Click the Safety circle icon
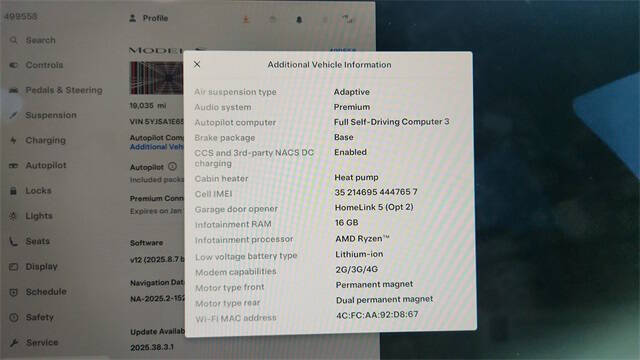This screenshot has height=360, width=640. point(13,317)
